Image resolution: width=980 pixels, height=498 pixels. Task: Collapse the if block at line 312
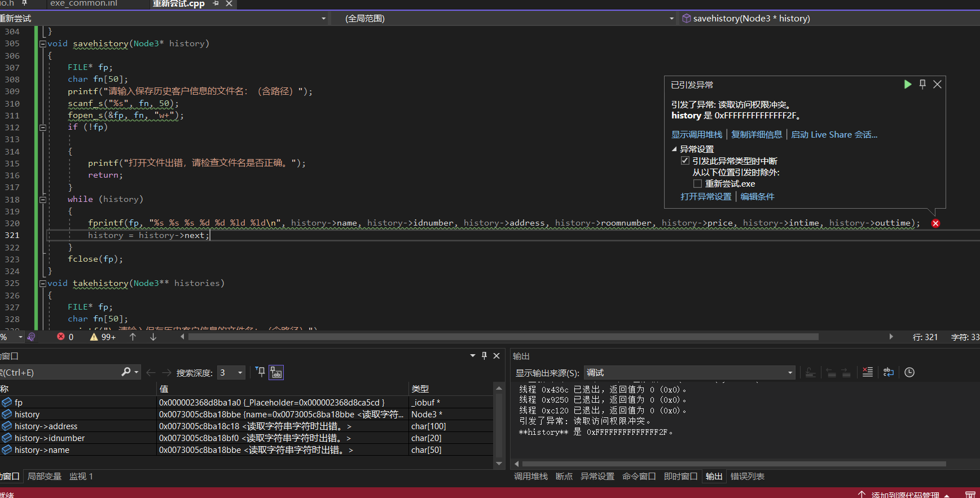point(42,127)
